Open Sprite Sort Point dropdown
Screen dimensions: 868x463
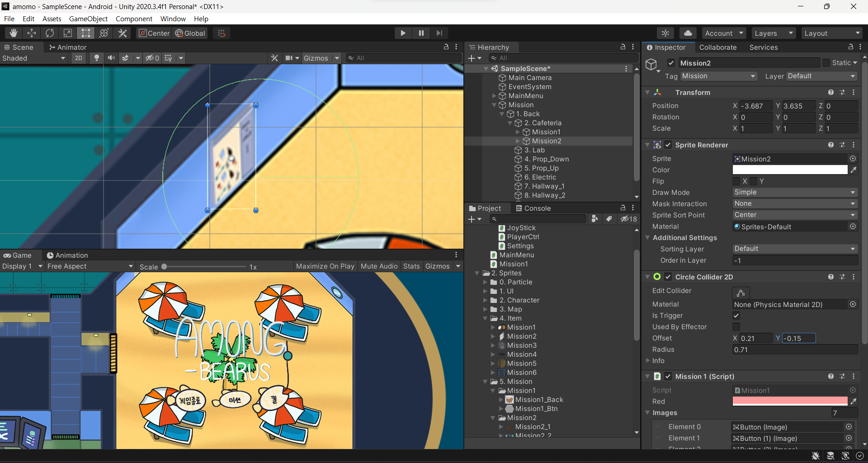(795, 215)
